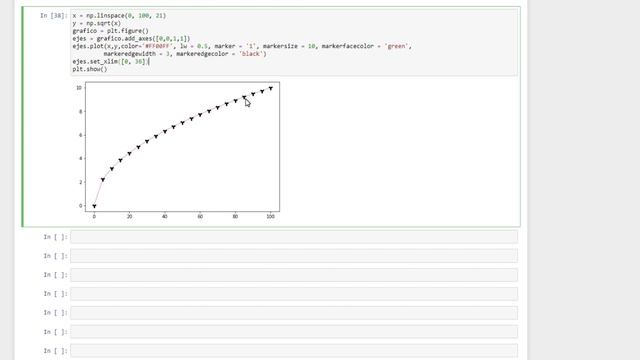Click the plot marker at the origin
The width and height of the screenshot is (640, 360).
point(94,206)
